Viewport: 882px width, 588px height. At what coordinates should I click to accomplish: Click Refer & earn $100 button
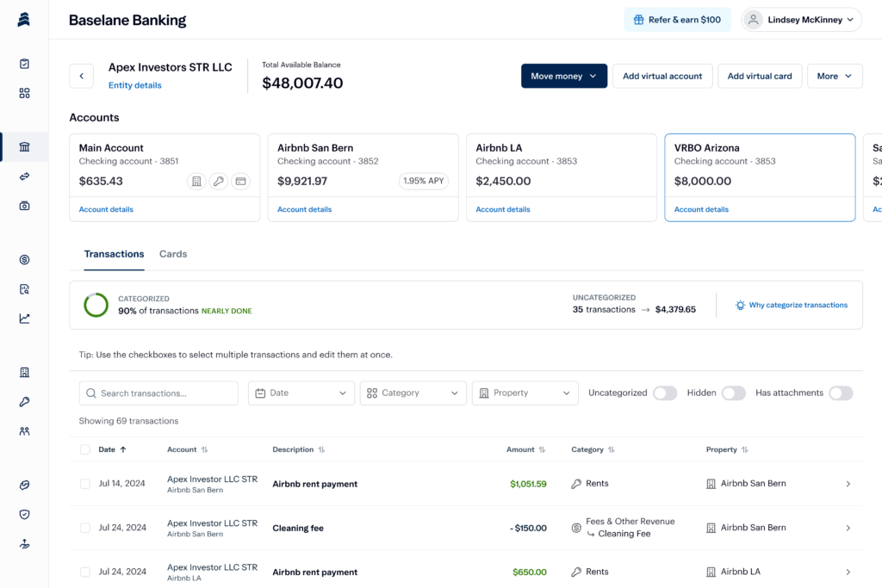tap(677, 20)
